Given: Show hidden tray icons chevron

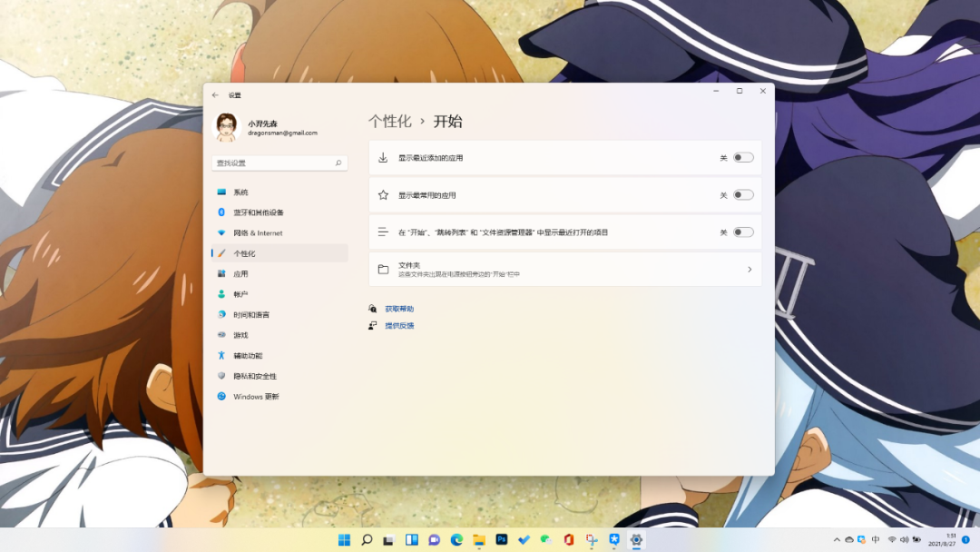Looking at the screenshot, I should pos(837,539).
